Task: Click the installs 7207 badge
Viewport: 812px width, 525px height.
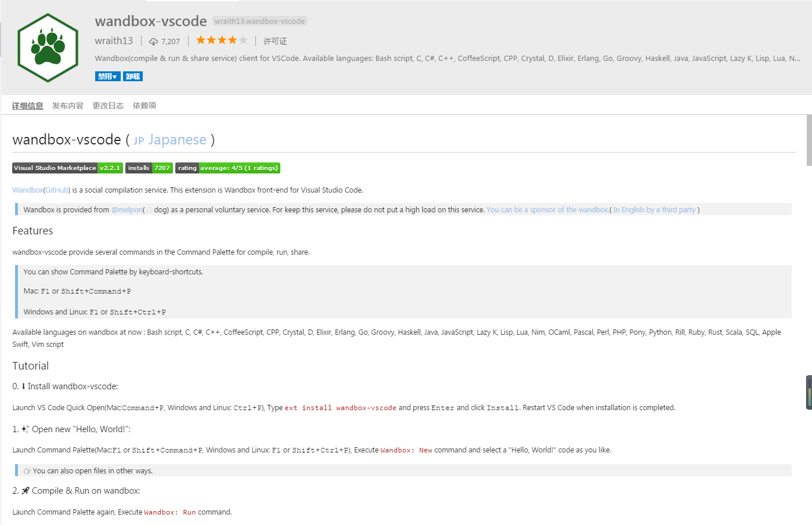Action: (149, 168)
